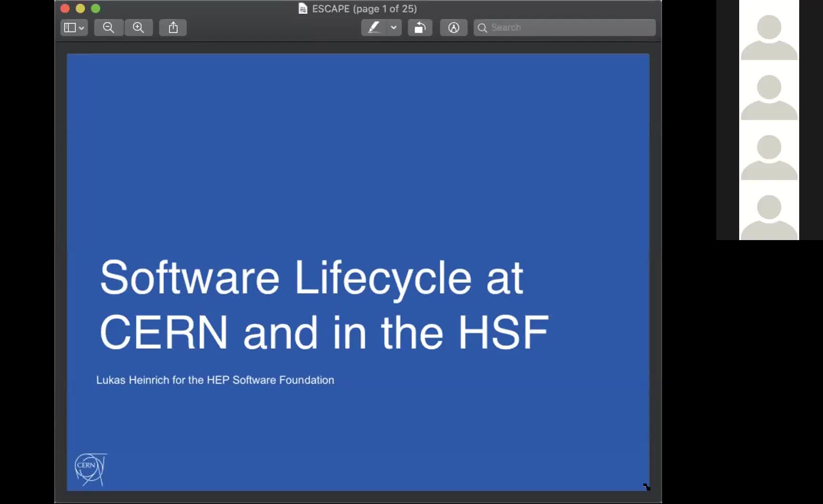Image resolution: width=823 pixels, height=504 pixels.
Task: Open the highlight color dropdown
Action: [x=394, y=28]
